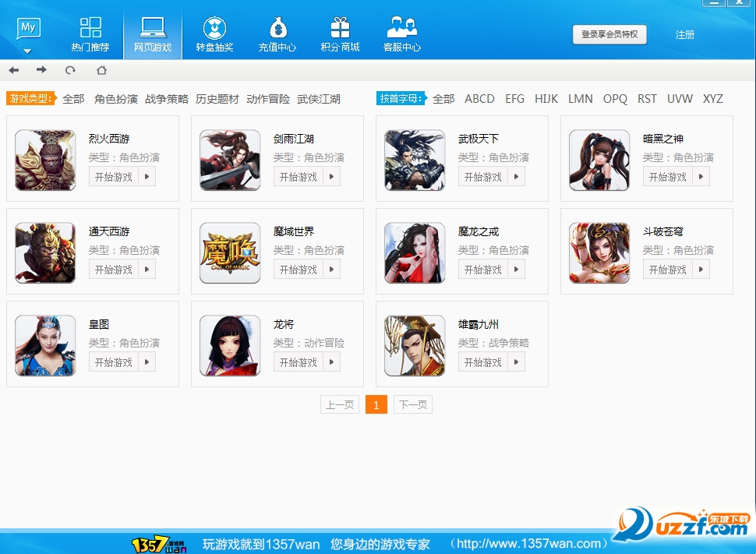Screen dimensions: 756x554
Task: Go to previous page 上一页
Action: (x=340, y=404)
